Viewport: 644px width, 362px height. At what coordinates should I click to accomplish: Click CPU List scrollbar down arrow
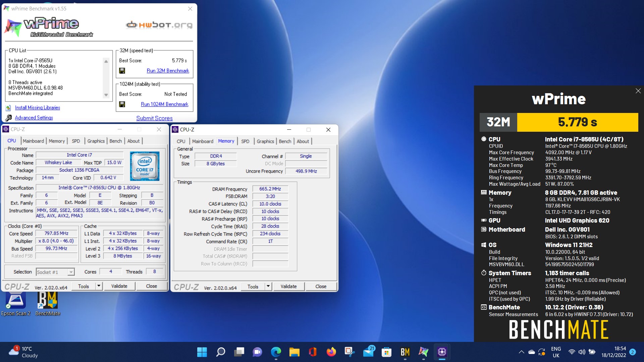106,95
